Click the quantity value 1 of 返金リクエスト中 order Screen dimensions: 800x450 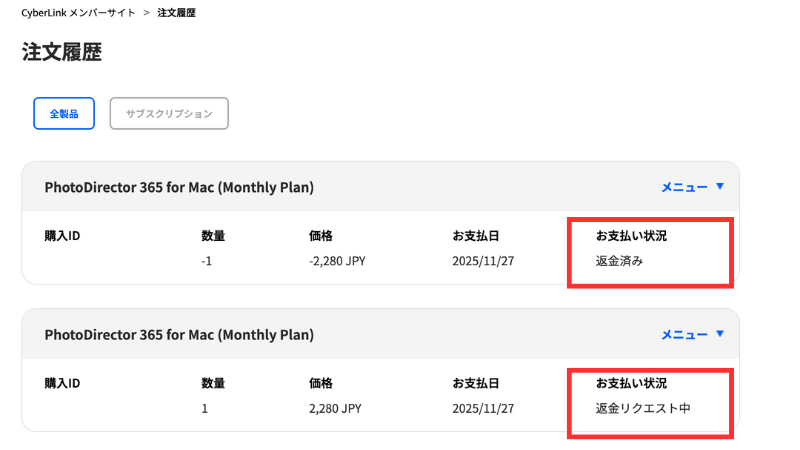click(x=204, y=408)
